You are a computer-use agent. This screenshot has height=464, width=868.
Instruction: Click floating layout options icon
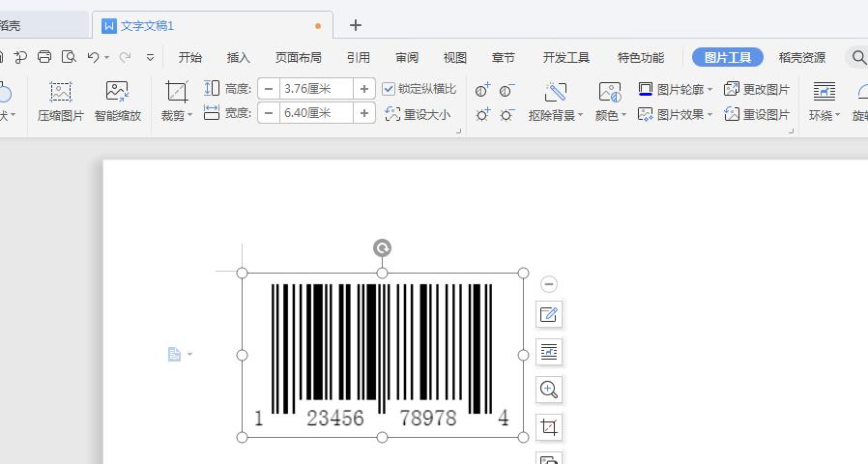pos(549,352)
